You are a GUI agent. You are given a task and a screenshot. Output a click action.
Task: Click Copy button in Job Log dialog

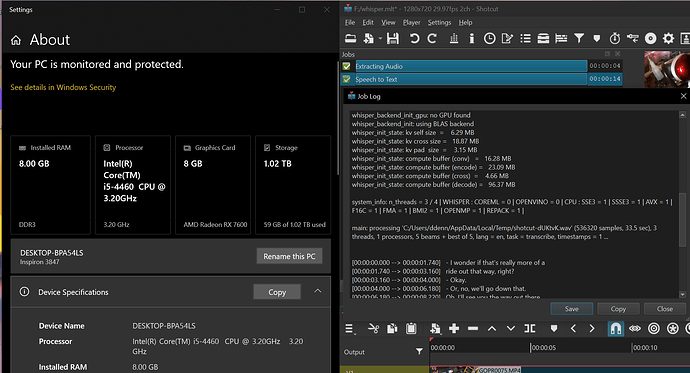tap(618, 309)
